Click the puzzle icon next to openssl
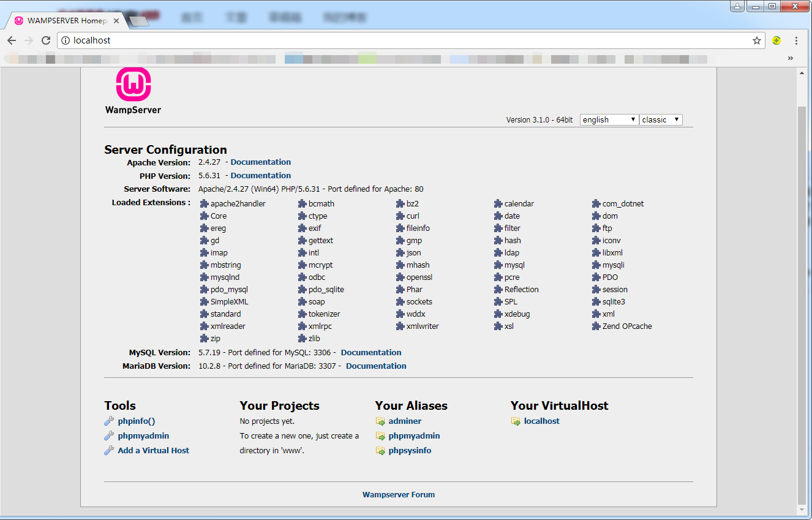 (400, 277)
